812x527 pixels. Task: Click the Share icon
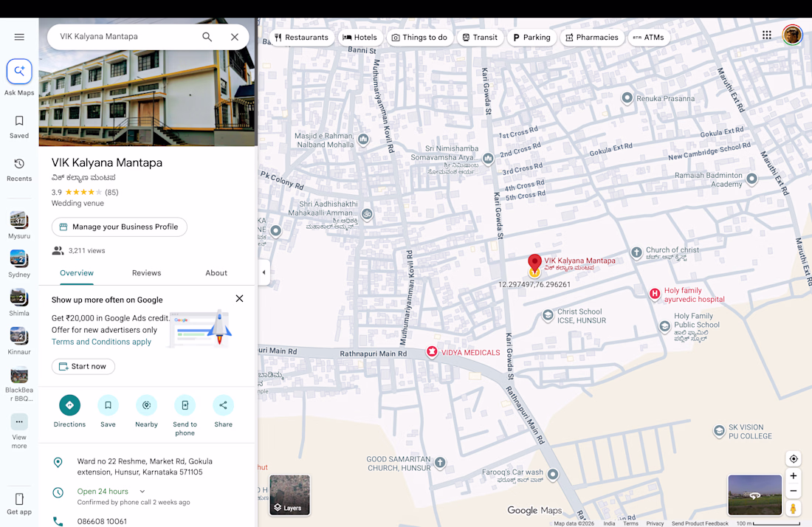tap(223, 404)
